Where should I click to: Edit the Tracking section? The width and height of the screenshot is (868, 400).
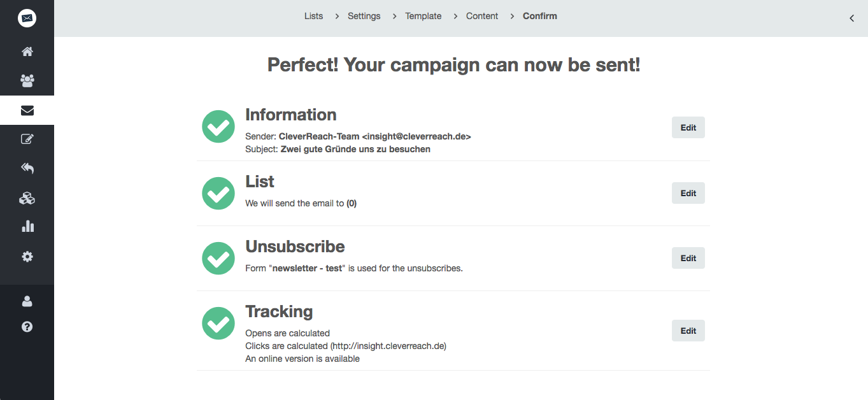coord(688,331)
